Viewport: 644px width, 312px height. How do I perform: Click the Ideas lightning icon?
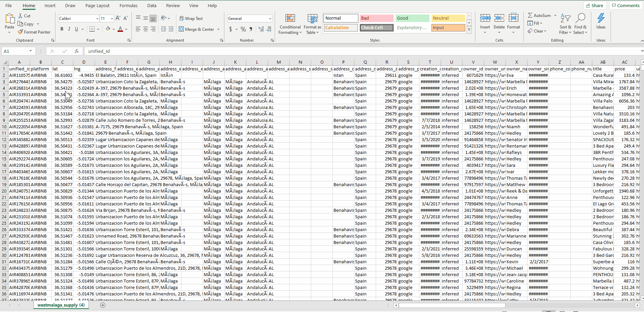(x=601, y=18)
